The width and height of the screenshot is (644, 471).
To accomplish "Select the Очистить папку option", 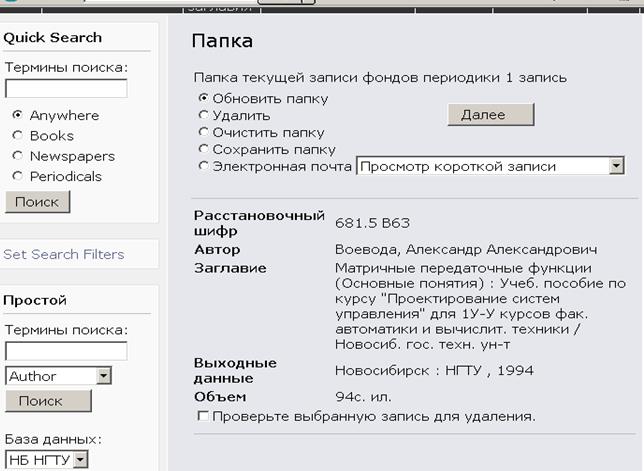I will (x=204, y=132).
